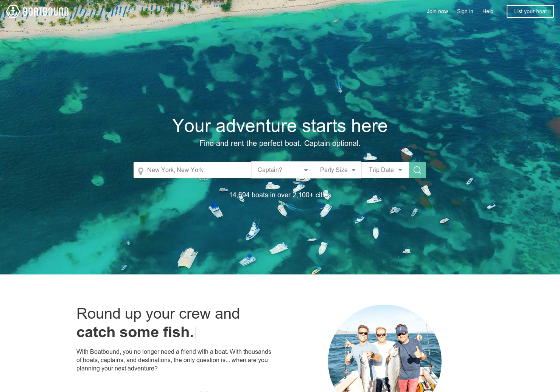The height and width of the screenshot is (392, 560).
Task: Focus the New York, New York location field
Action: coord(193,170)
